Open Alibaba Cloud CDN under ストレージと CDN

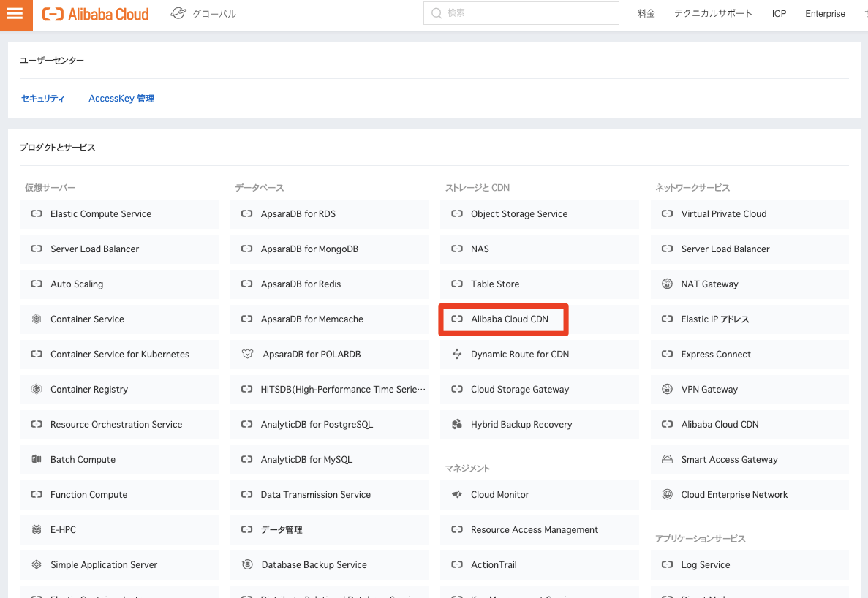tap(540, 319)
